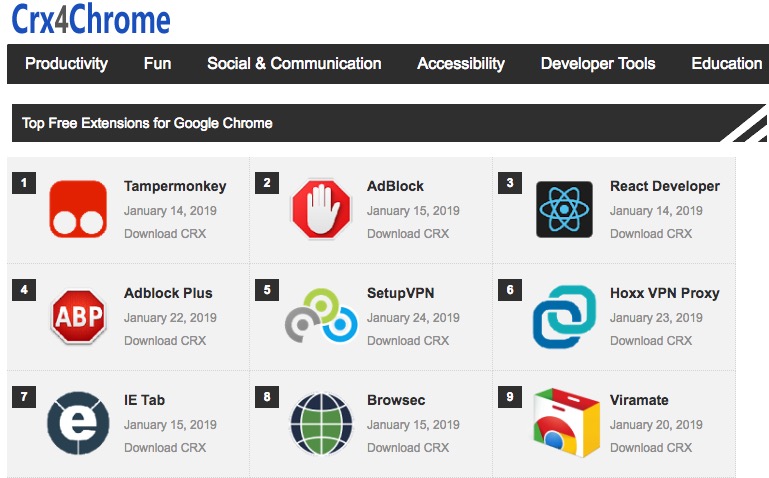
Task: Go to the Fun category
Action: (x=157, y=63)
